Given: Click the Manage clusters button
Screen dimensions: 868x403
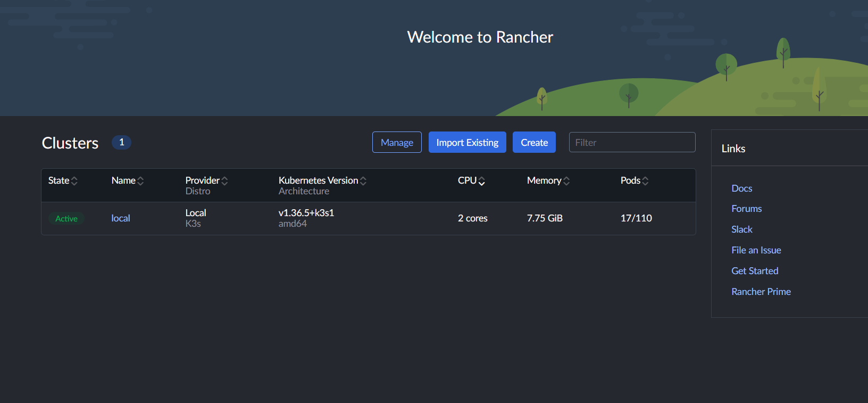Looking at the screenshot, I should [x=397, y=142].
